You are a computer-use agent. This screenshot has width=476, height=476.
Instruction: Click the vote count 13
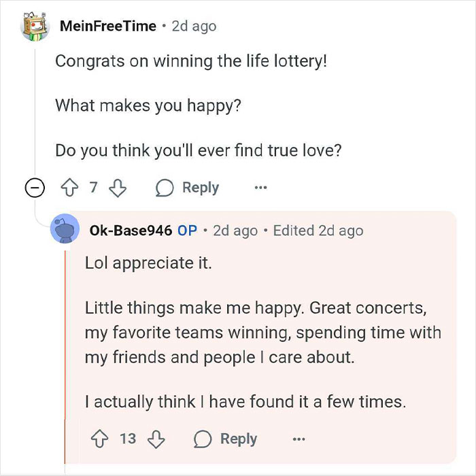[x=128, y=439]
